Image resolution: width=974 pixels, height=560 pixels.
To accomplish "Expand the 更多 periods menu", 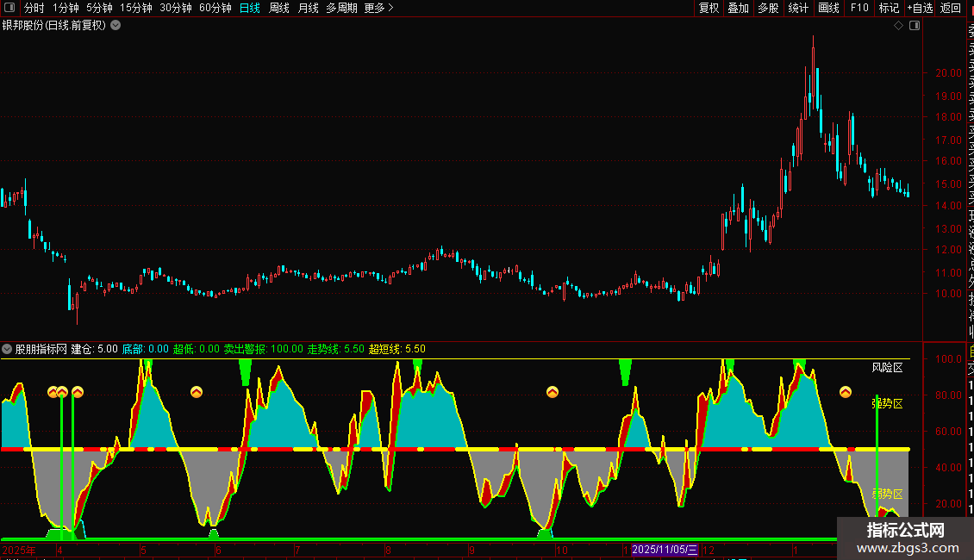I will pos(378,8).
